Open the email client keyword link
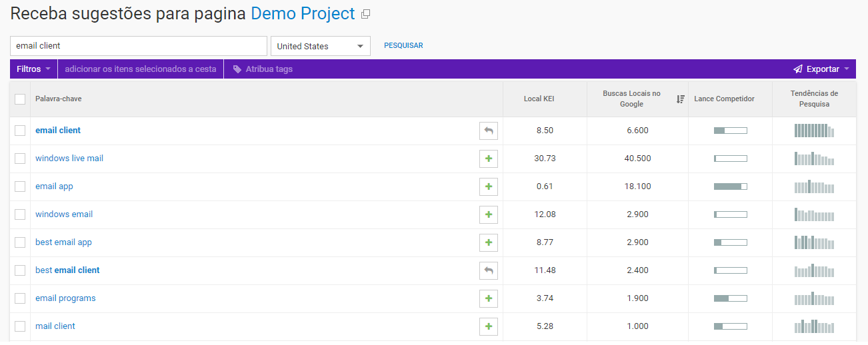Viewport: 868px width, 345px height. (58, 131)
